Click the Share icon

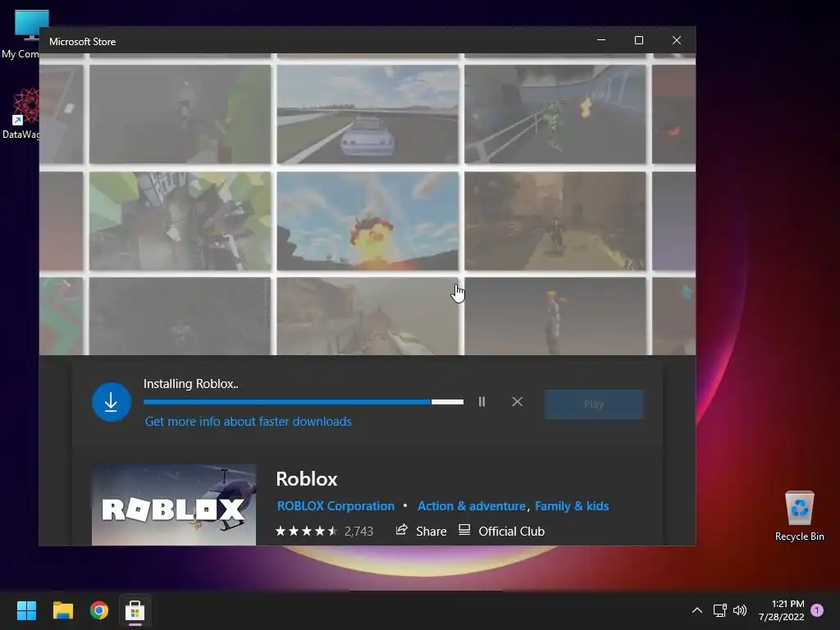click(x=401, y=531)
